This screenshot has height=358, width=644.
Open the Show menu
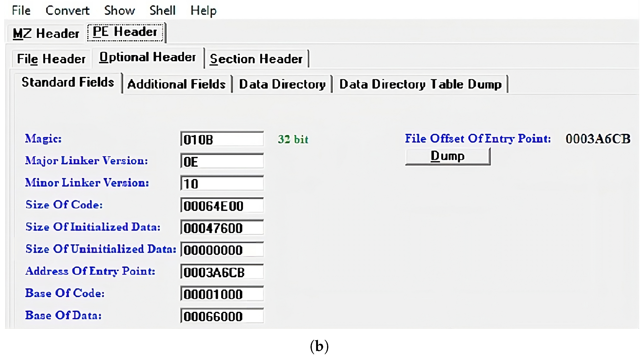tap(119, 11)
